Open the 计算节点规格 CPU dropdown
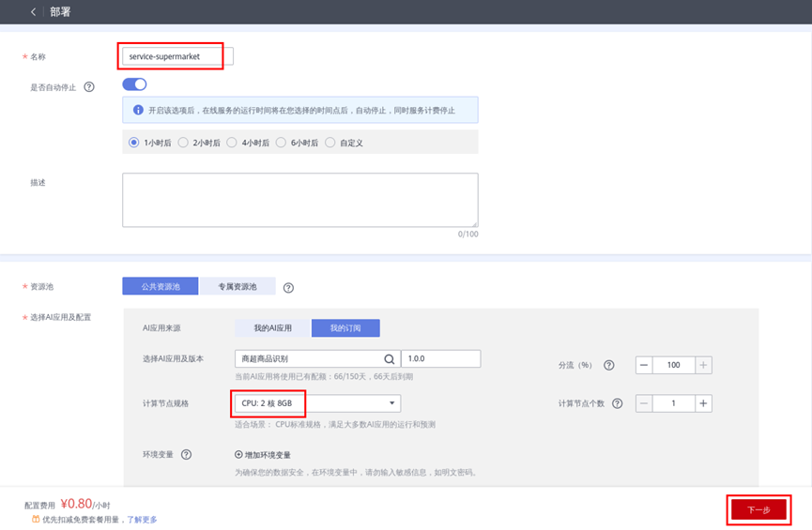This screenshot has height=530, width=812. click(317, 403)
